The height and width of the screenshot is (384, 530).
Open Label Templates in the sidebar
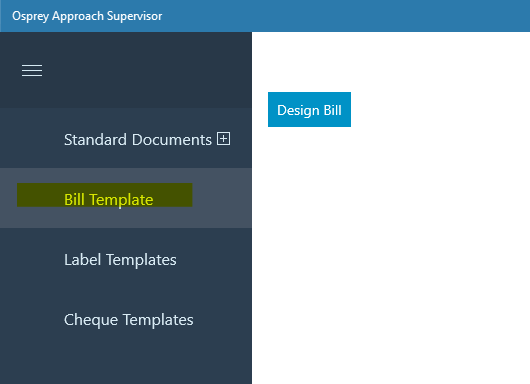(126, 260)
